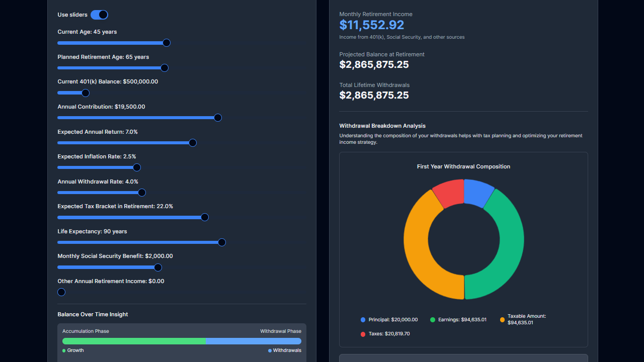This screenshot has width=644, height=362.
Task: Click the Current Age slider handle
Action: pos(167,43)
